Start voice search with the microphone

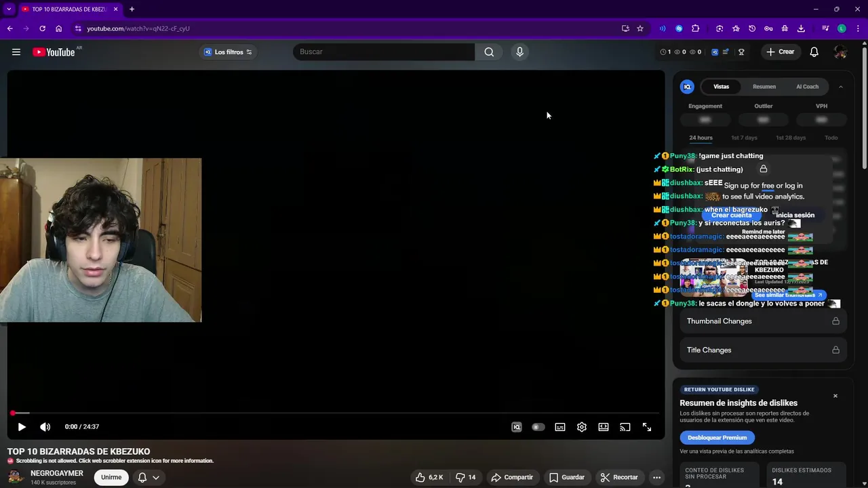click(520, 52)
